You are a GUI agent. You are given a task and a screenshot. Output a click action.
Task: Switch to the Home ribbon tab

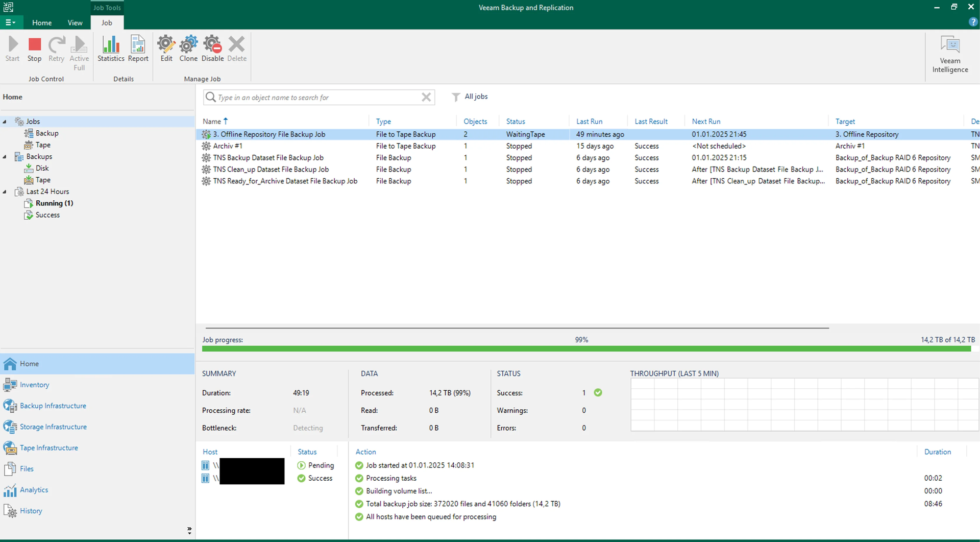click(42, 22)
